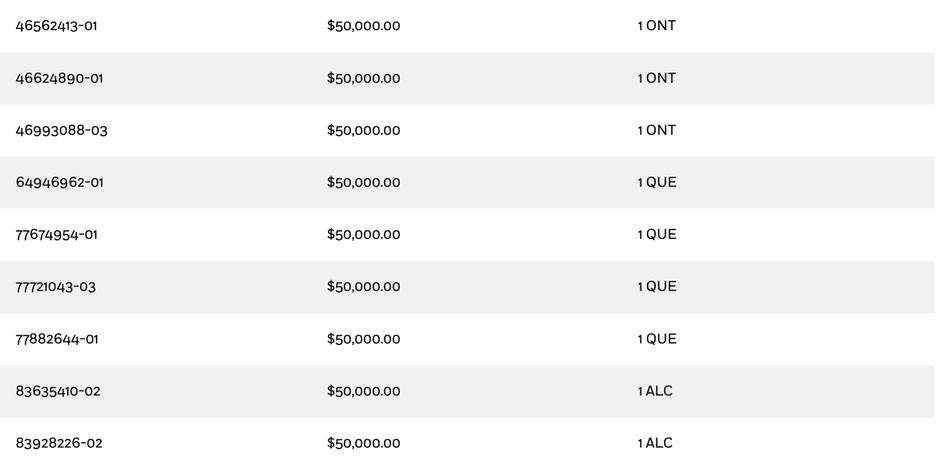Click ticket number 46993088-03
Image resolution: width=938 pixels, height=469 pixels.
[x=61, y=130]
